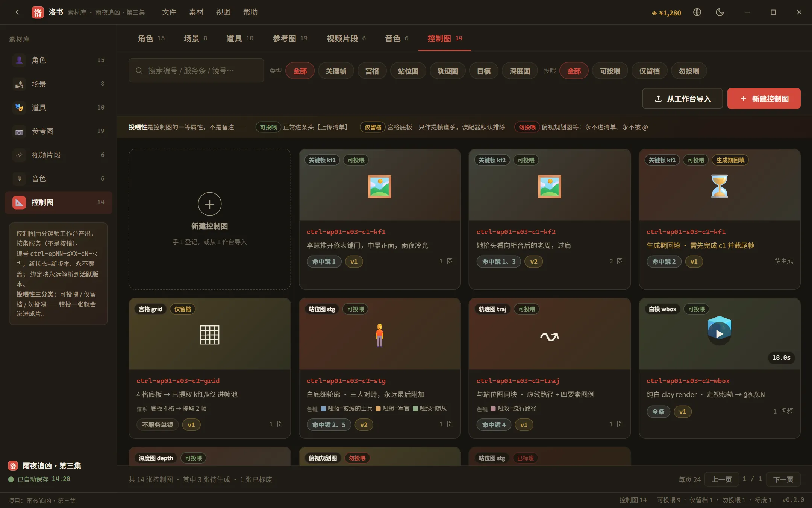Toggle dark mode moon icon
The image size is (812, 508).
pos(720,12)
